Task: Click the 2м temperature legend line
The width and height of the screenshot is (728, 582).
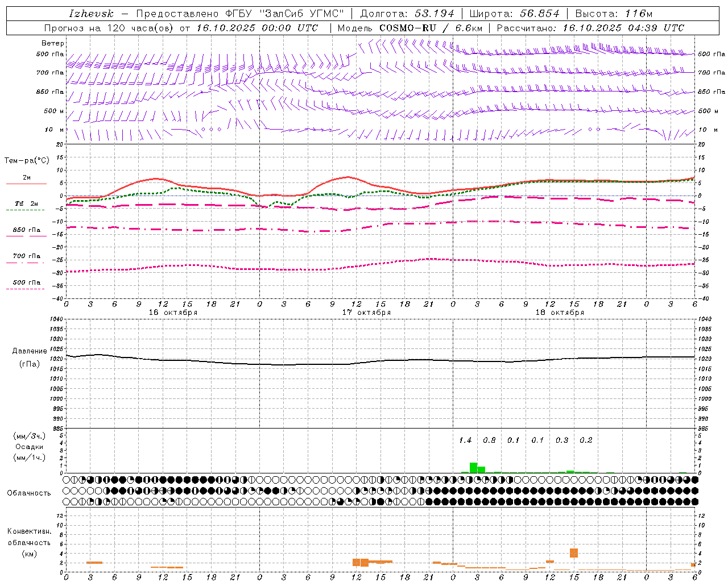Action: (26, 184)
